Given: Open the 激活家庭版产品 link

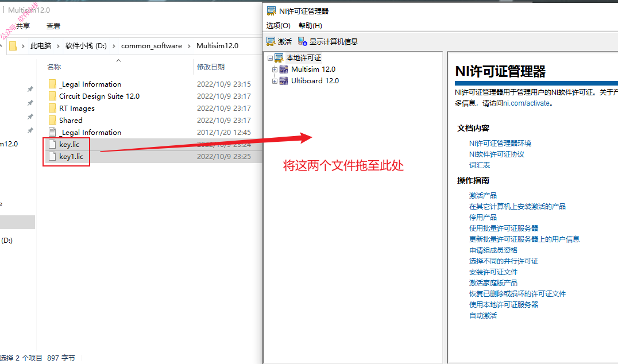Looking at the screenshot, I should click(x=493, y=283).
